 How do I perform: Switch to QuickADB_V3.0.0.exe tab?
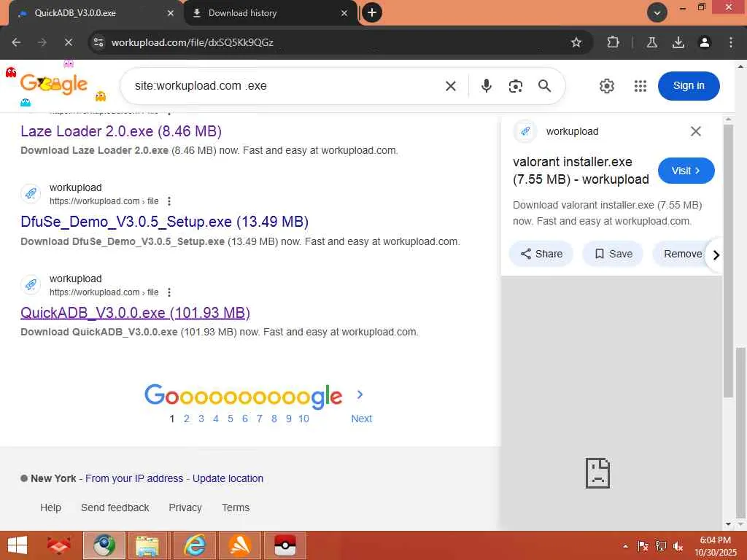[90, 13]
